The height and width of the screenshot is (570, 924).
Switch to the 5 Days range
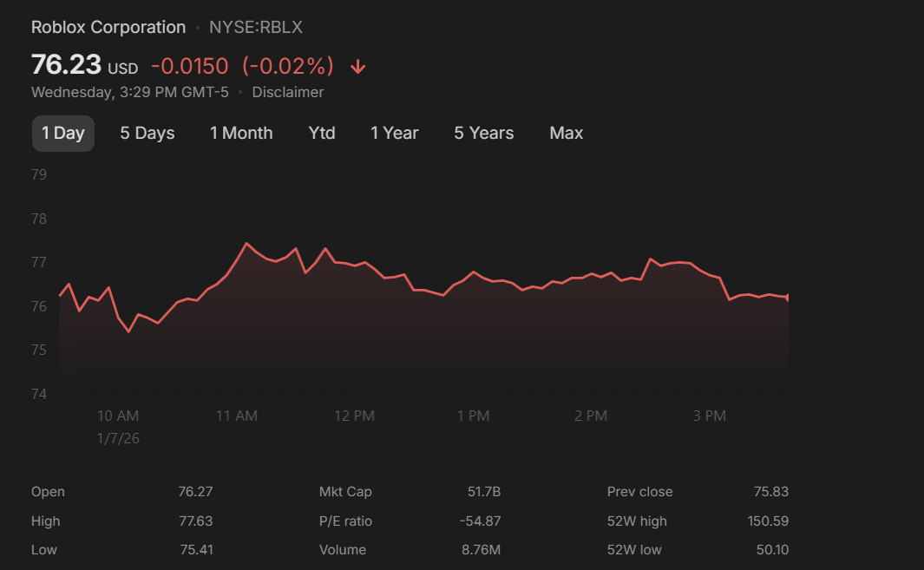pyautogui.click(x=147, y=134)
